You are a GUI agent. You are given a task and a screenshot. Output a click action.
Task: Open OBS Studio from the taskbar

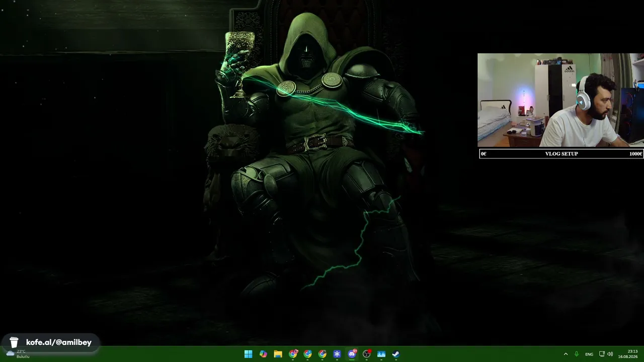367,354
